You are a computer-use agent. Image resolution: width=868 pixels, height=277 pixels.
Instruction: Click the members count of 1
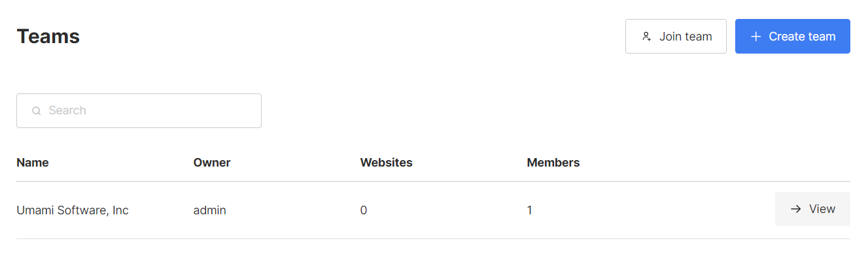[x=530, y=210]
